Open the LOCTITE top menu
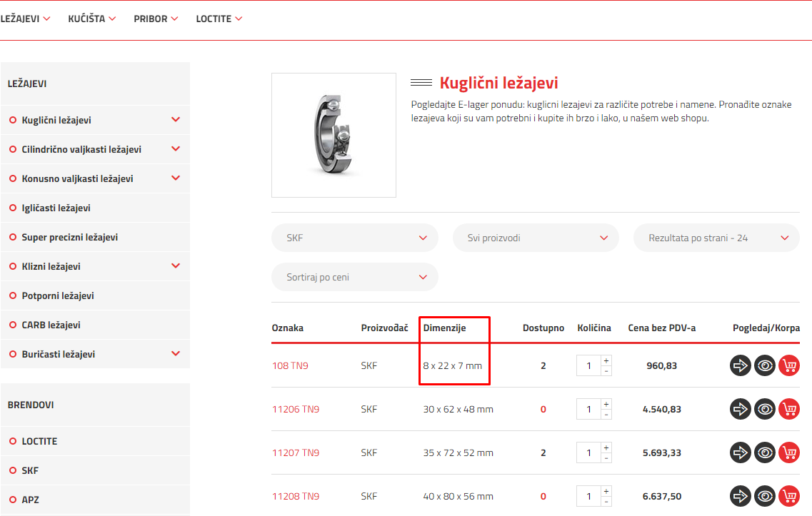Viewport: 812px width, 516px height. (x=219, y=19)
